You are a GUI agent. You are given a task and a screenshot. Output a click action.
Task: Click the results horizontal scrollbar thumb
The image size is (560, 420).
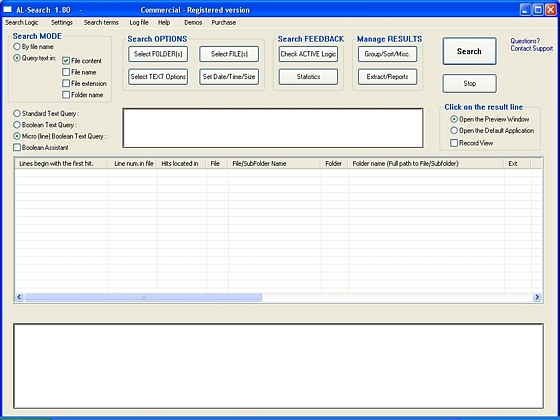143,297
